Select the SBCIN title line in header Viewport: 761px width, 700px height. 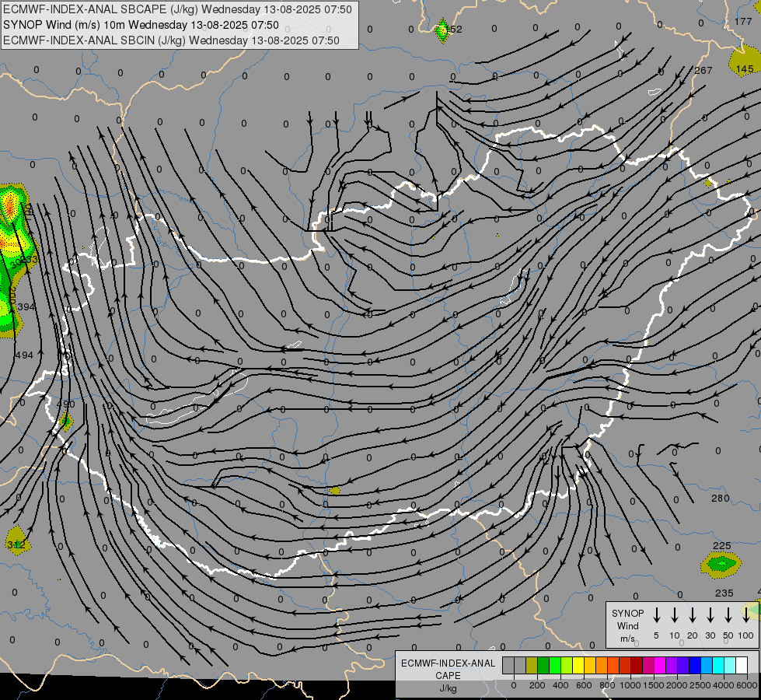tap(171, 40)
